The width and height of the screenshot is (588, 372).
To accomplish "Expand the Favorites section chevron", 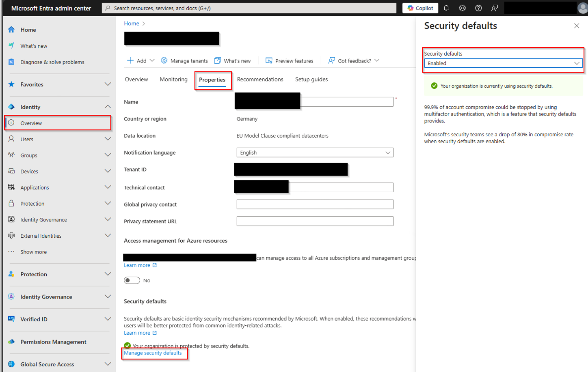I will 108,84.
